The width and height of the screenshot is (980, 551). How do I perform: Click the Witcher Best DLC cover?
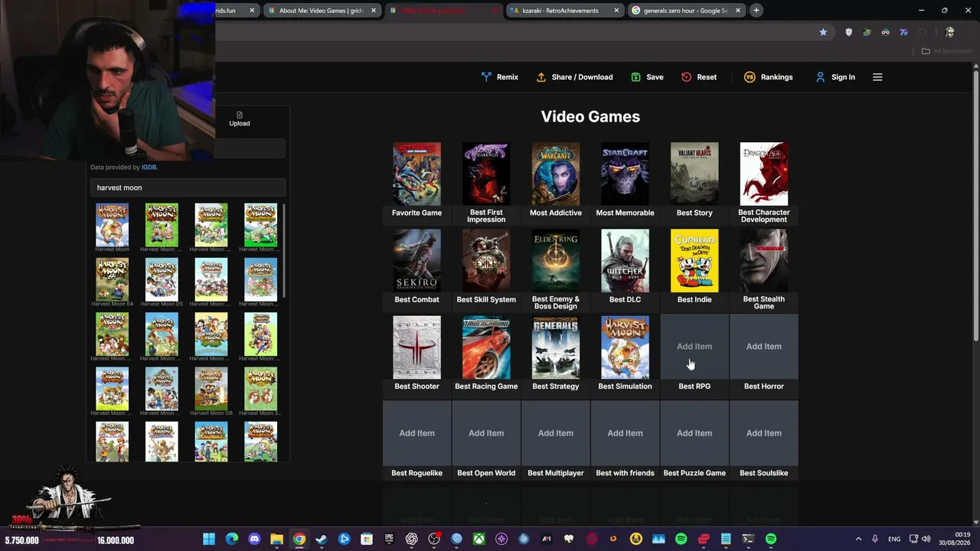click(625, 261)
